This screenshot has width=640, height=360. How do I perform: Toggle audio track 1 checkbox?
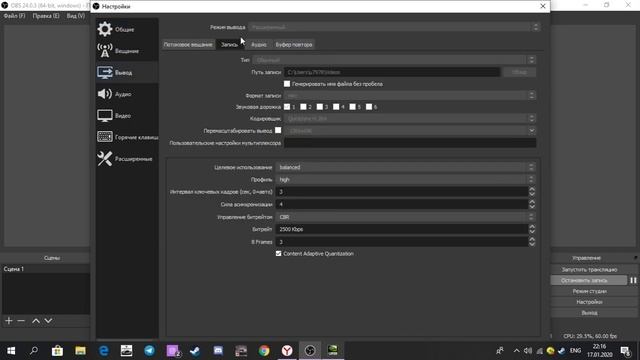point(287,107)
